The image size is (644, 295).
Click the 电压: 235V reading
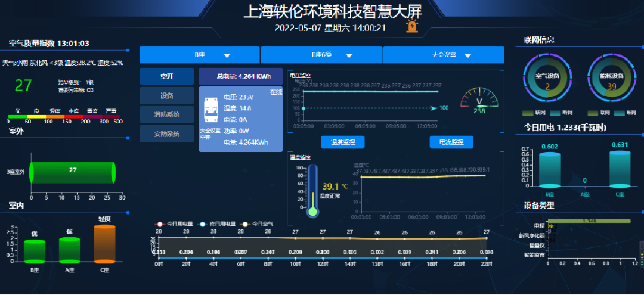(239, 97)
